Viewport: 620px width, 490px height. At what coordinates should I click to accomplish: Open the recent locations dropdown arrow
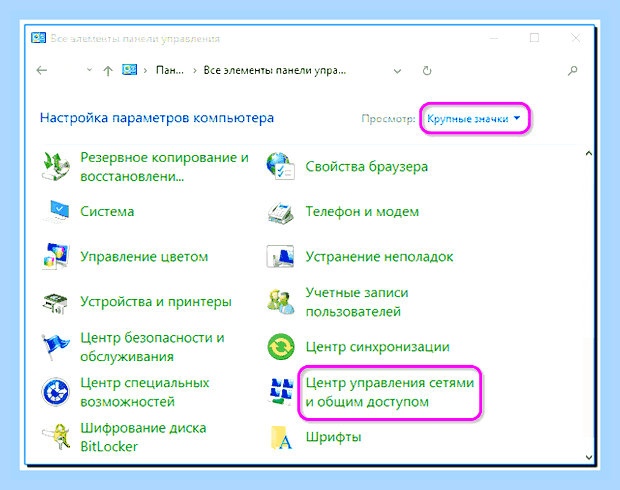[x=89, y=70]
